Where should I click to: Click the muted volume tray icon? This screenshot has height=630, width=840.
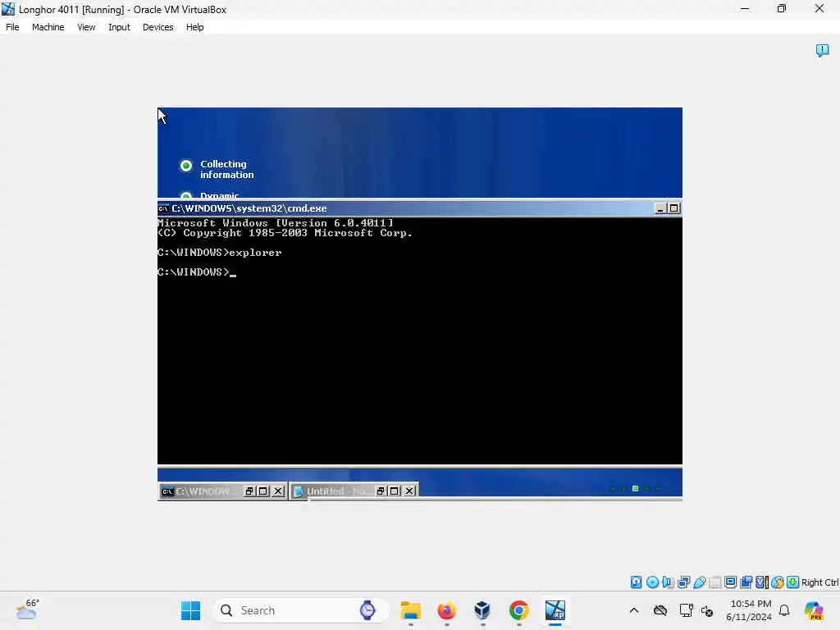707,610
